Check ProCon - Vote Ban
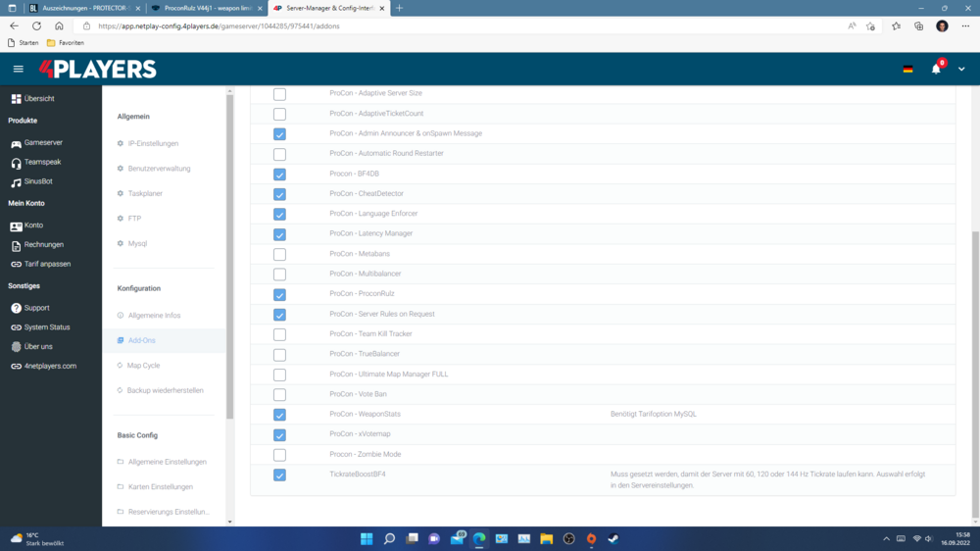The width and height of the screenshot is (980, 551). point(279,395)
